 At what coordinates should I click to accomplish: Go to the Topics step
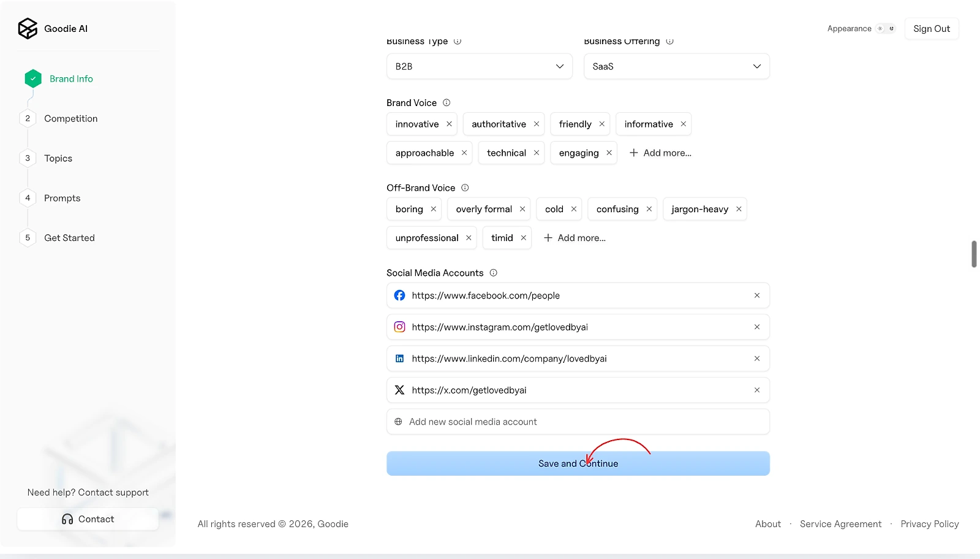tap(47, 159)
